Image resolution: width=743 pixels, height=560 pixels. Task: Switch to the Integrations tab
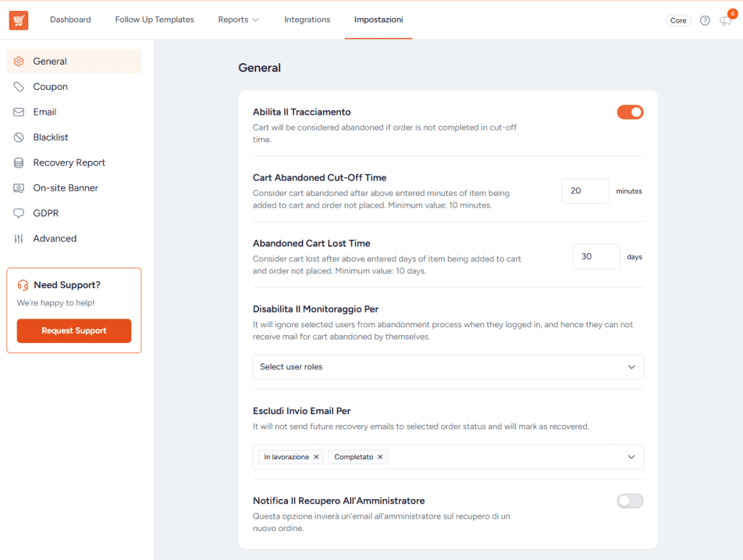[307, 20]
